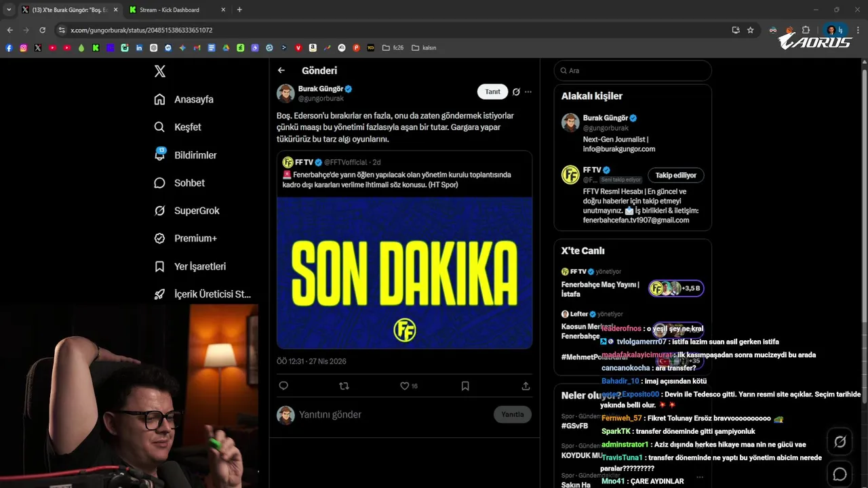The height and width of the screenshot is (488, 868).
Task: Click the Tanıt promote button
Action: 492,91
